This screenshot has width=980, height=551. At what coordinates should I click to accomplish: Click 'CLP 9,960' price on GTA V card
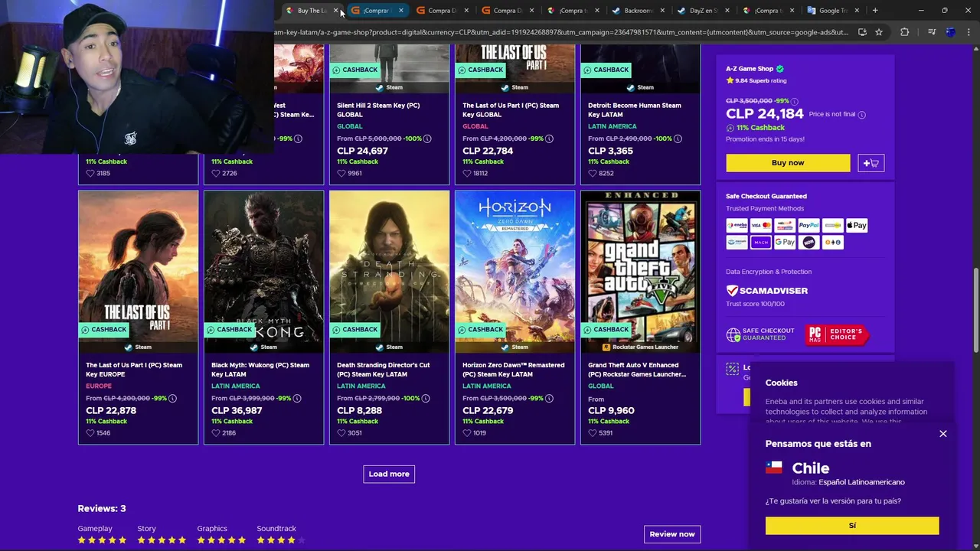coord(611,411)
